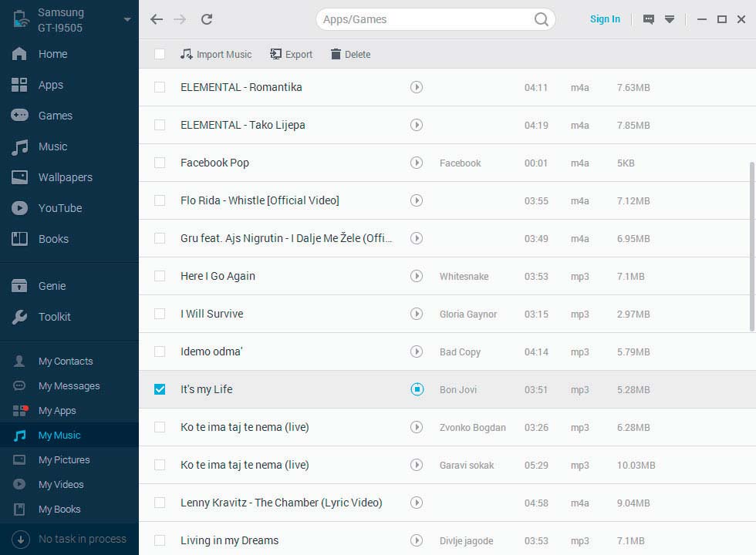The width and height of the screenshot is (756, 555).
Task: Play ELEMENTAL - Tako Lijepa
Action: [x=417, y=125]
